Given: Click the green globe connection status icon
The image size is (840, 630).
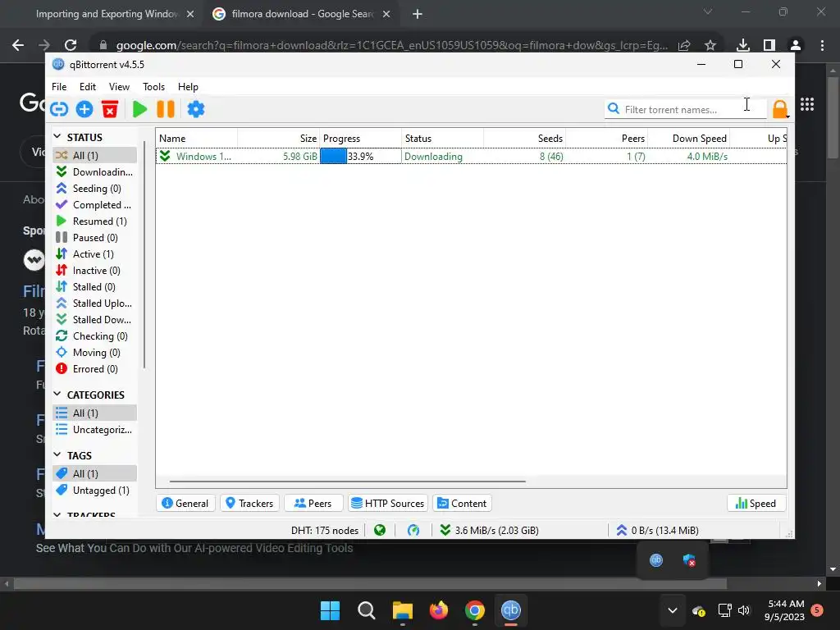Looking at the screenshot, I should click(380, 531).
